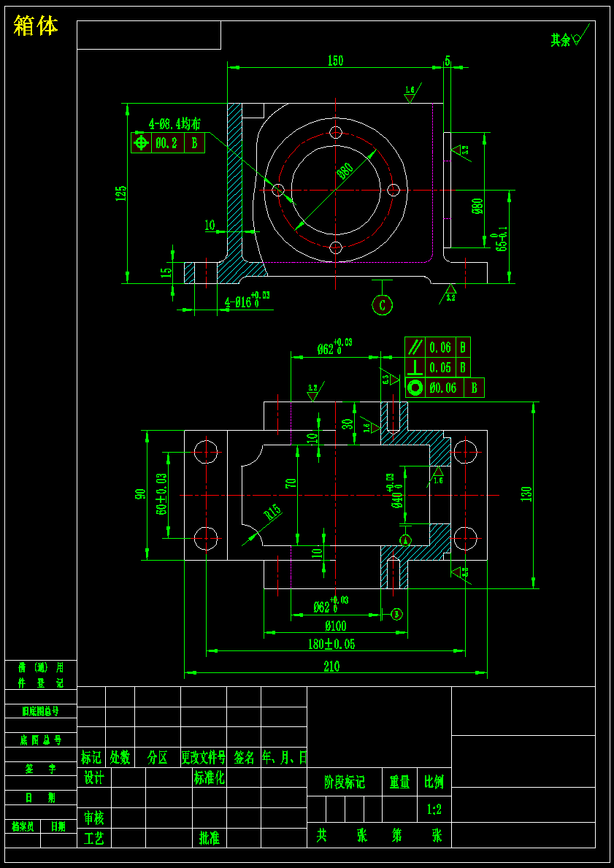Click the 签名 title block cell
This screenshot has width=614, height=868.
coord(244,757)
